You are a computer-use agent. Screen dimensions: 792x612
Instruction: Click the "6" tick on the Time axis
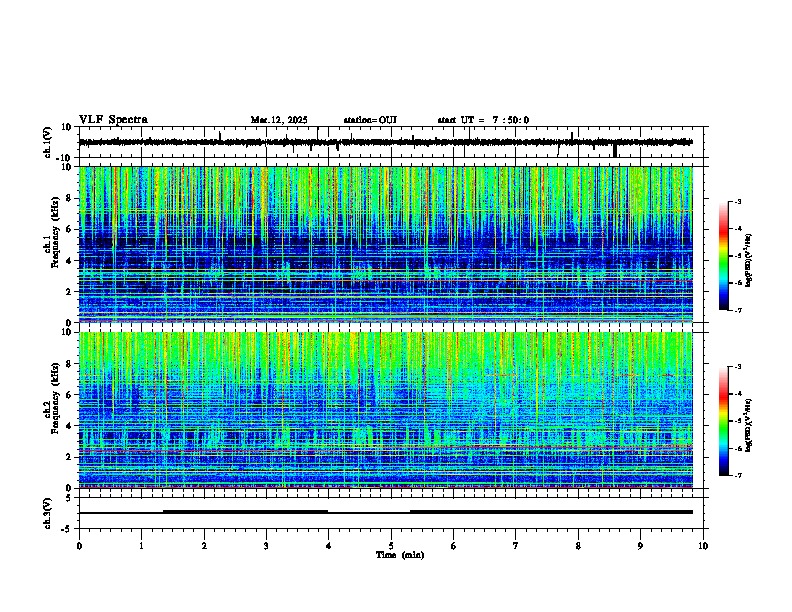pos(454,546)
